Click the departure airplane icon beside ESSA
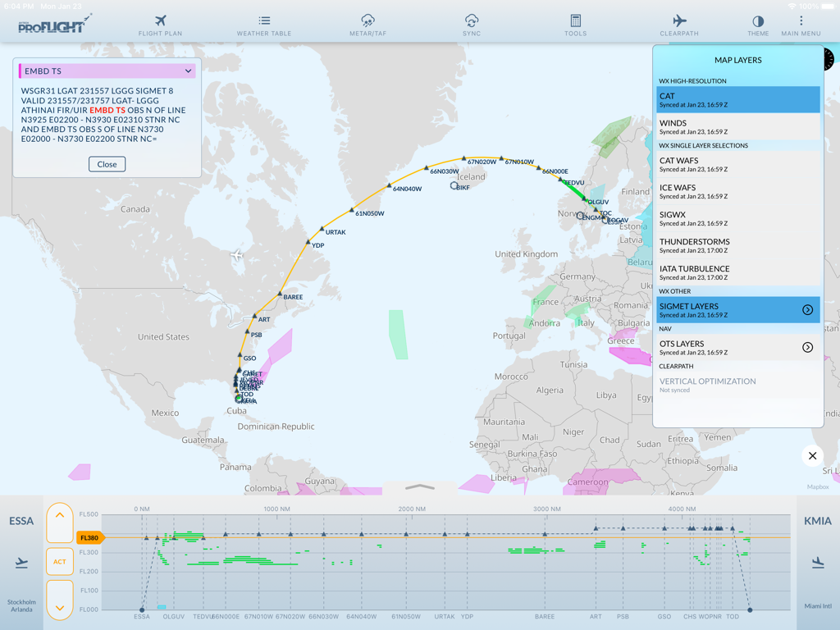This screenshot has height=630, width=840. [x=22, y=563]
